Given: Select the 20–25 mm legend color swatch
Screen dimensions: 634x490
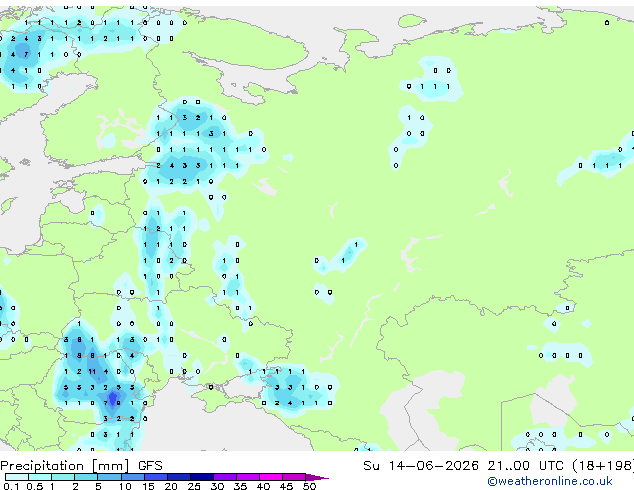Looking at the screenshot, I should pos(179,477).
